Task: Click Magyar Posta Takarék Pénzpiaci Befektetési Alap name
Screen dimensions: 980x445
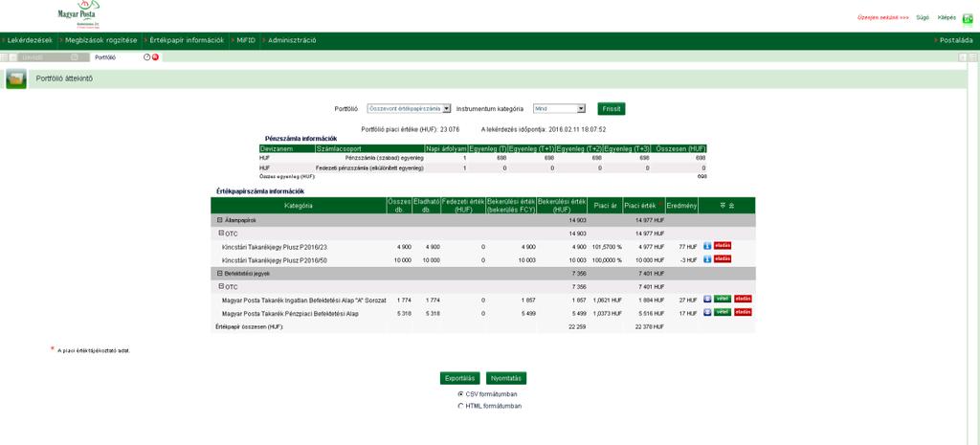Action: click(290, 313)
